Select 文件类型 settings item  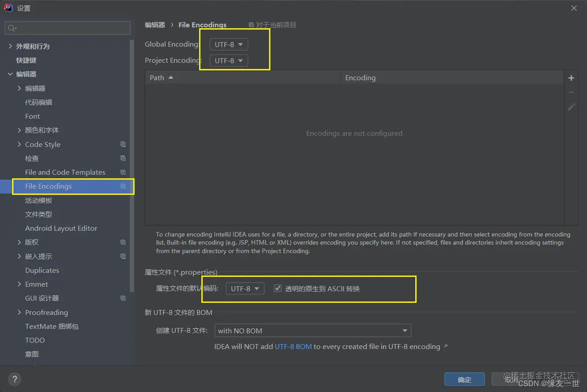[39, 214]
